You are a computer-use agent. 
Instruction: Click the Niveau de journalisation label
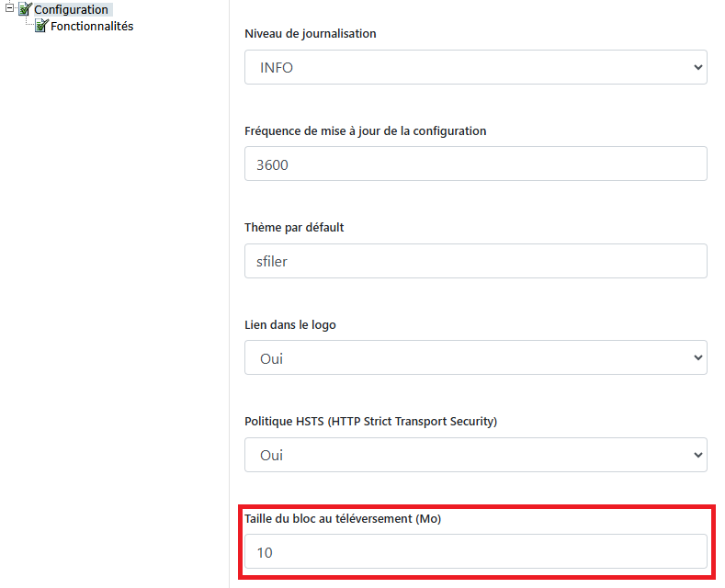[311, 34]
